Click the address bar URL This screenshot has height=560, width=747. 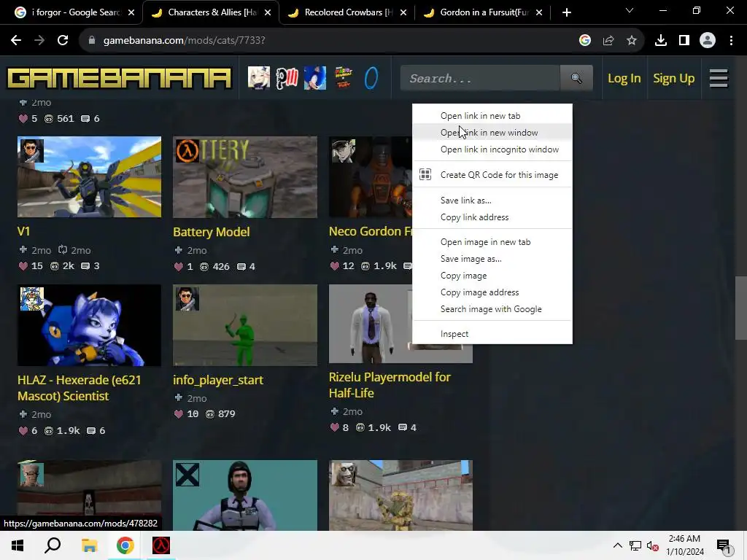click(184, 41)
